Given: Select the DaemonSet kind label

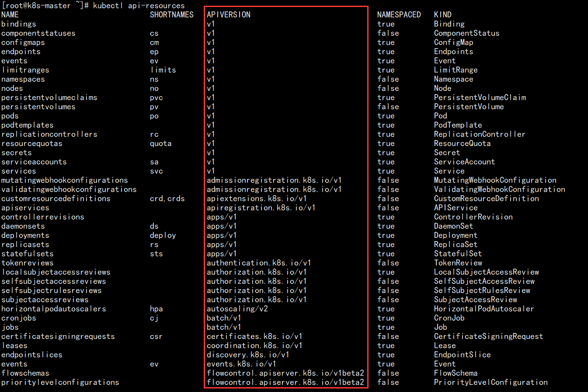Looking at the screenshot, I should pos(453,226).
